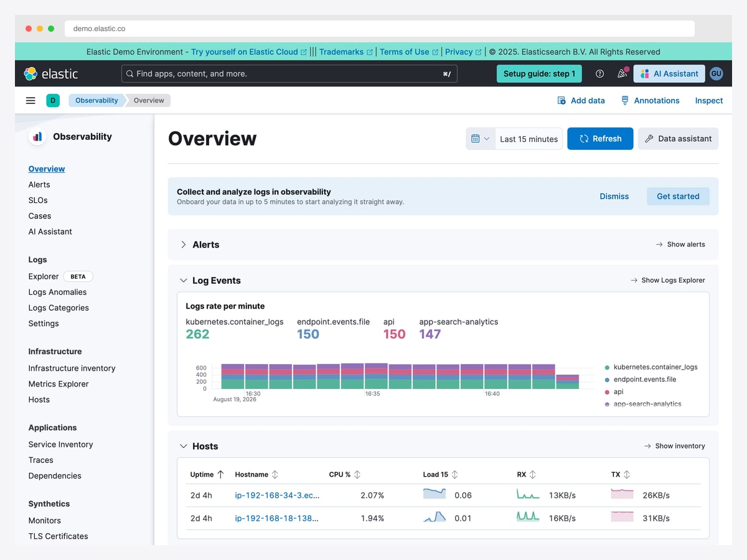Open Hosts under Infrastructure sidebar
The height and width of the screenshot is (560, 747).
[39, 399]
